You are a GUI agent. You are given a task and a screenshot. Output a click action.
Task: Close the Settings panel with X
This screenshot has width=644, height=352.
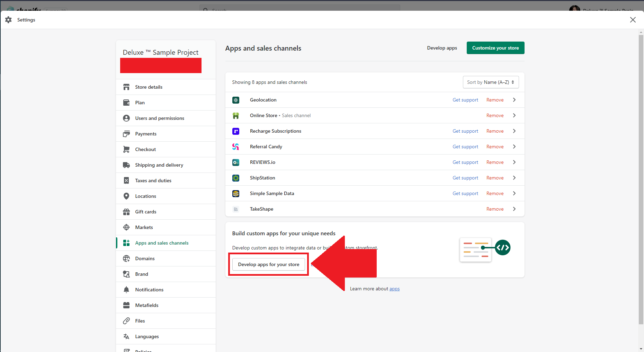[633, 20]
